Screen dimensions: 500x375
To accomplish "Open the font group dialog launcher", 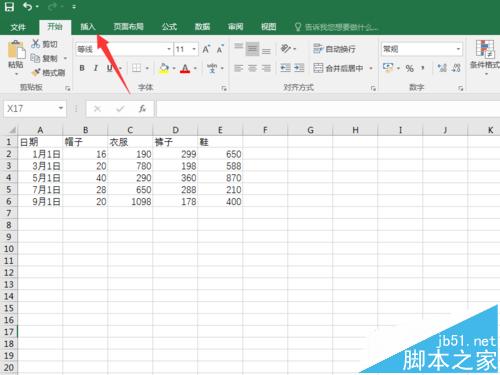I will point(224,88).
